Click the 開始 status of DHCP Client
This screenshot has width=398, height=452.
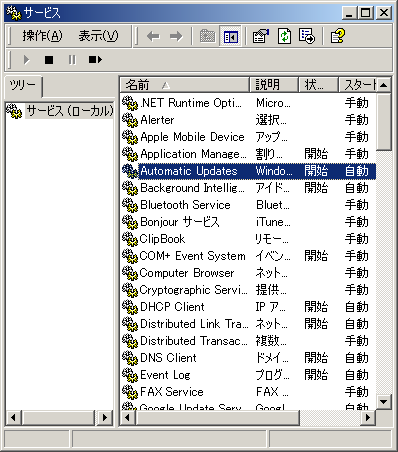[x=316, y=307]
